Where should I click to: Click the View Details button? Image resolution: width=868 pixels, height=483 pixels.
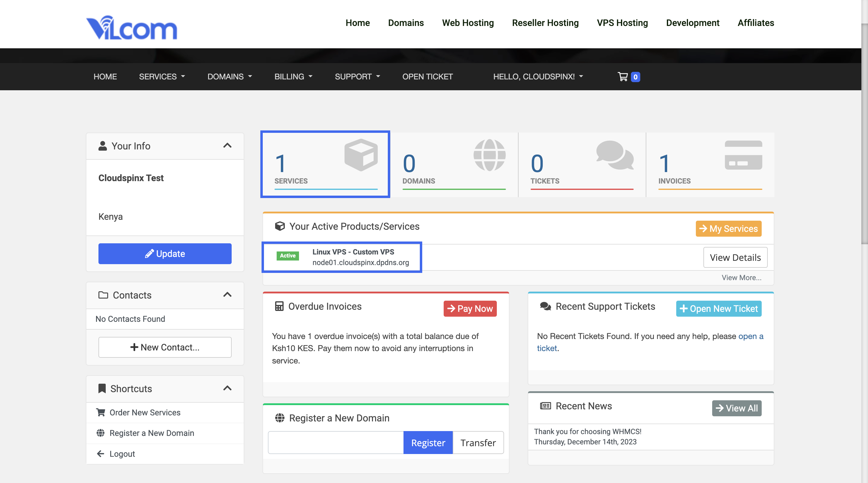point(735,257)
